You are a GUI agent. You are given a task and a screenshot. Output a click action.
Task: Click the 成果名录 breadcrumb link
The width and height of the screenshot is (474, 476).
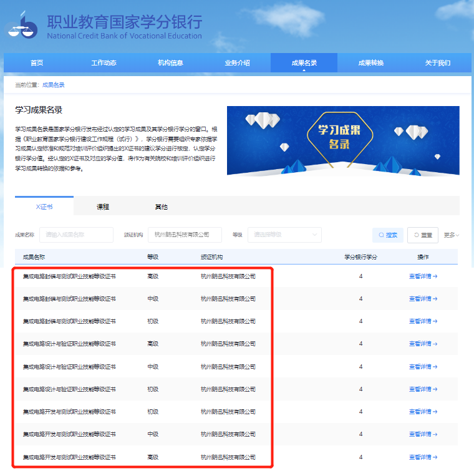(x=54, y=85)
